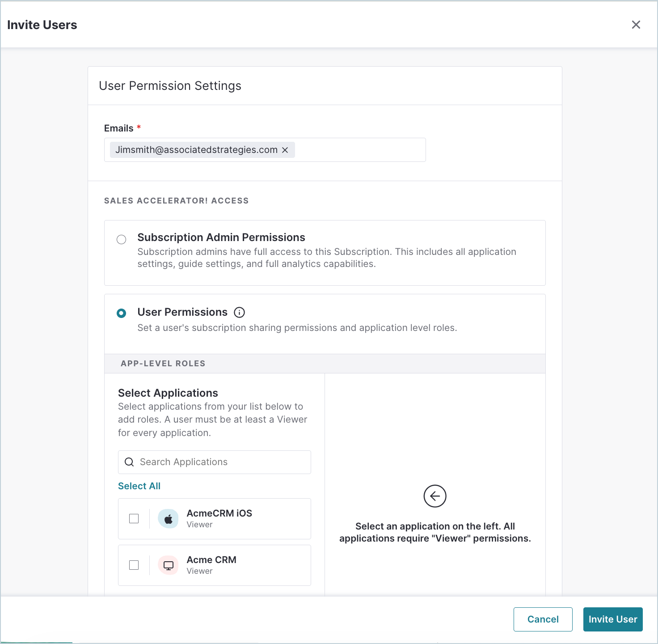Screen dimensions: 658x644
Task: Open the Acme CRM application row
Action: pyautogui.click(x=215, y=565)
